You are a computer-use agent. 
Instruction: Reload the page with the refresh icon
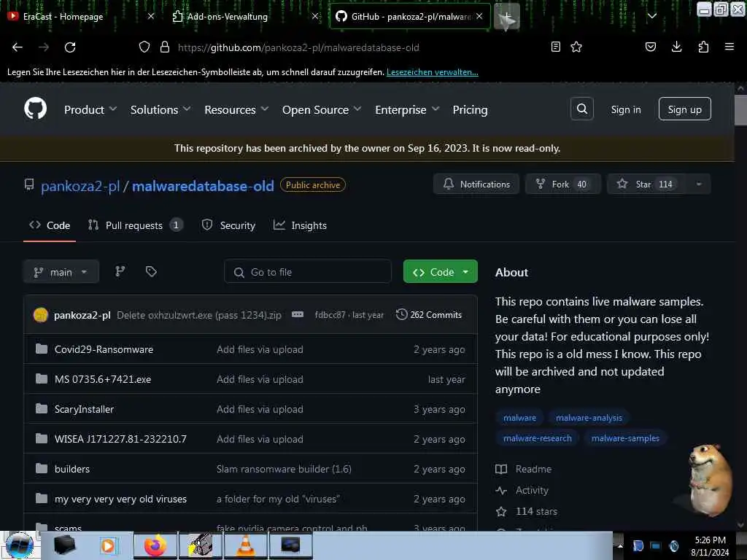70,47
